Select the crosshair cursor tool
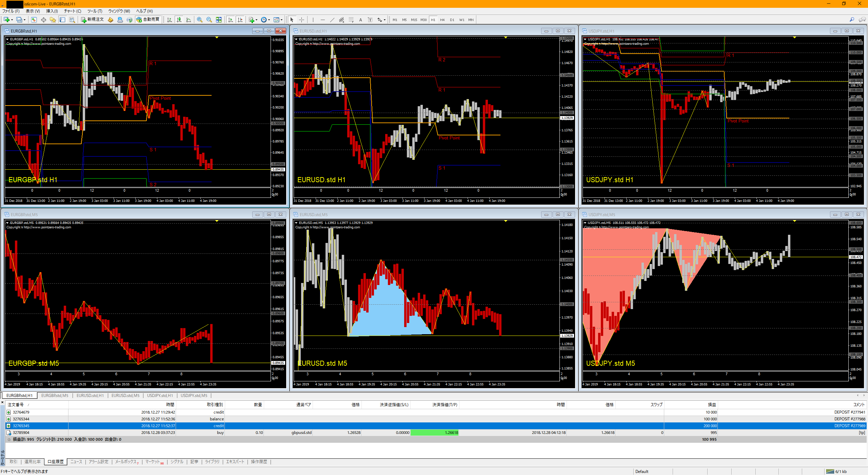The height and width of the screenshot is (475, 868). tap(301, 20)
